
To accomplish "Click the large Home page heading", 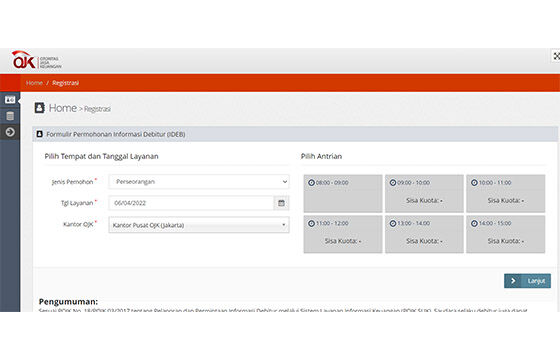I will tap(63, 108).
